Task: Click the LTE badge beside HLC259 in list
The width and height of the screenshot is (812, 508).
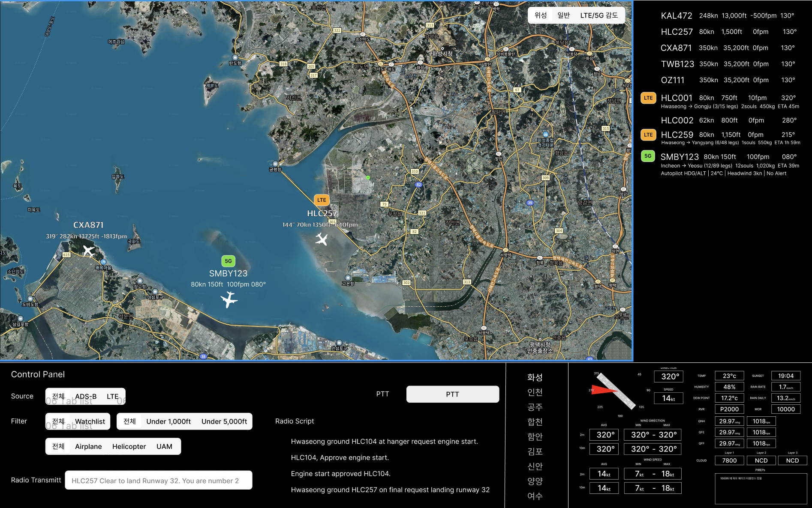Action: [x=648, y=135]
